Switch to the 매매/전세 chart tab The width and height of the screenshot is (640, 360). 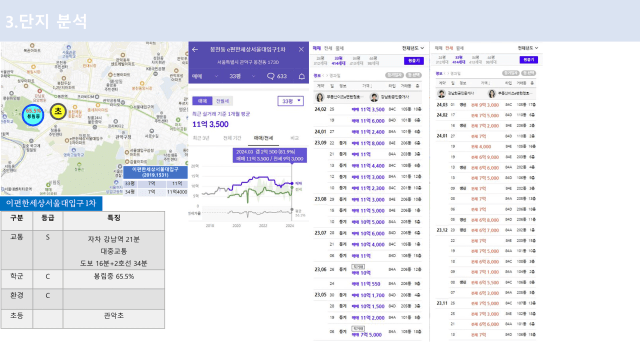click(x=263, y=138)
